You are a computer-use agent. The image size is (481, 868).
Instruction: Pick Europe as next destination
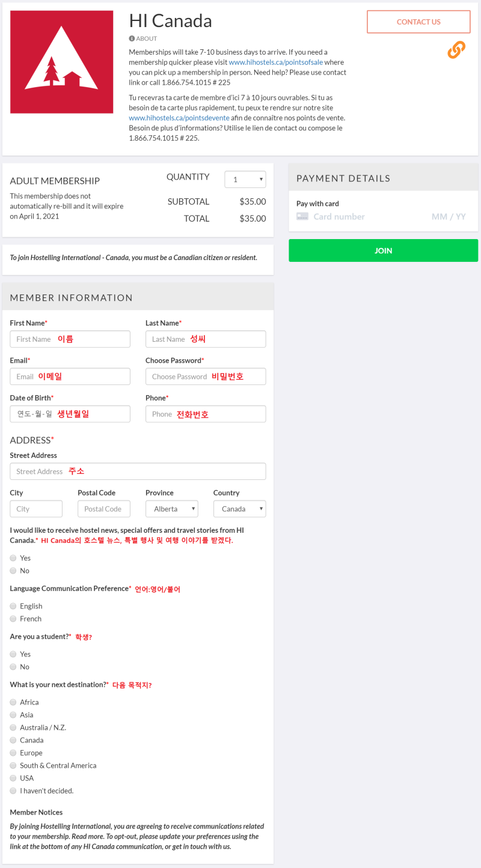pos(13,753)
